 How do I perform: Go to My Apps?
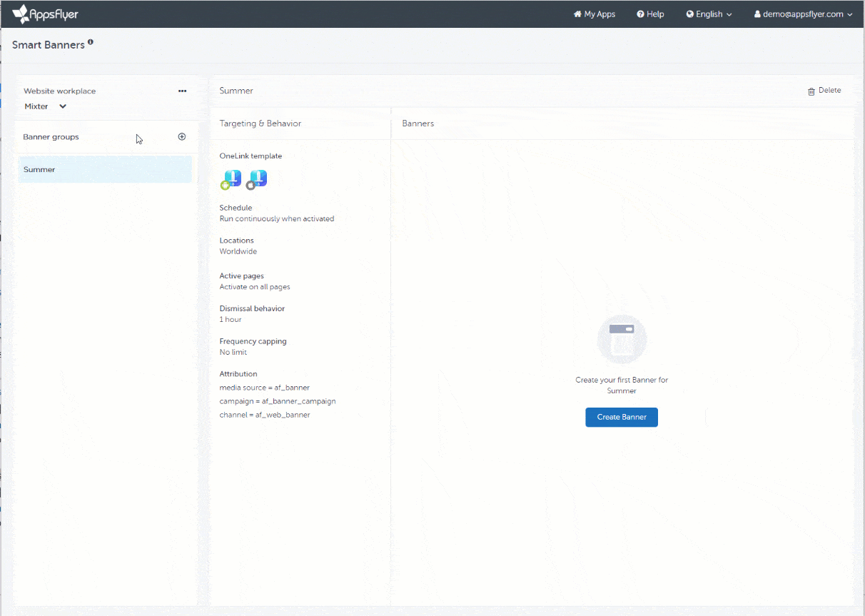click(x=594, y=14)
